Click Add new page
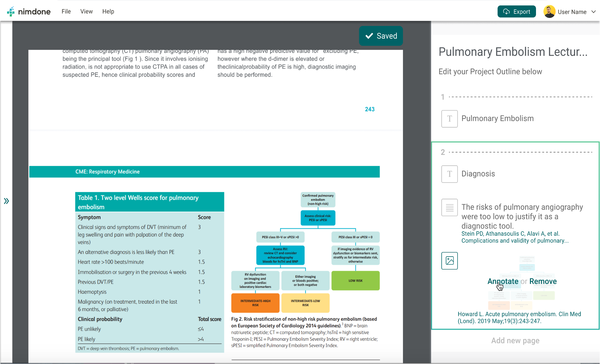 pos(515,340)
